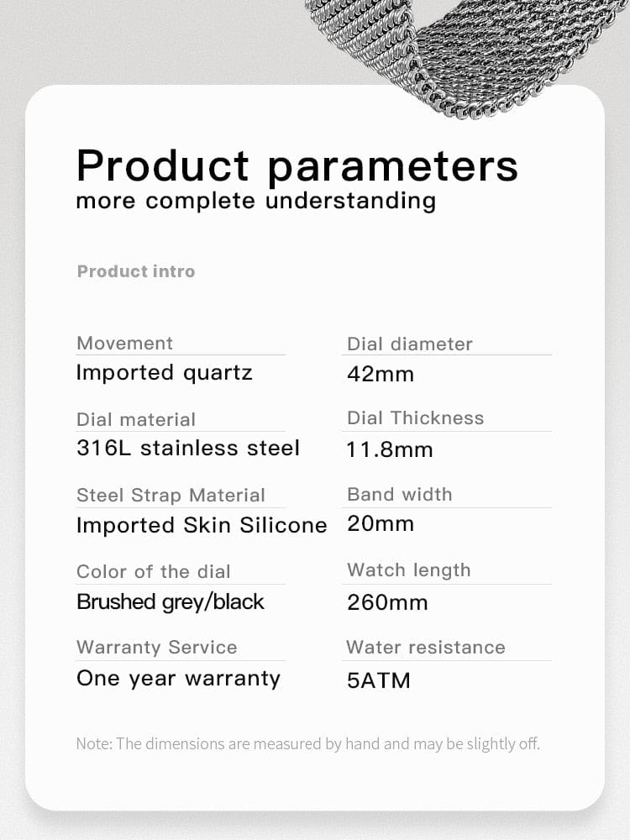The width and height of the screenshot is (630, 840).
Task: Click the note about hand-measured dimensions
Action: tap(307, 743)
